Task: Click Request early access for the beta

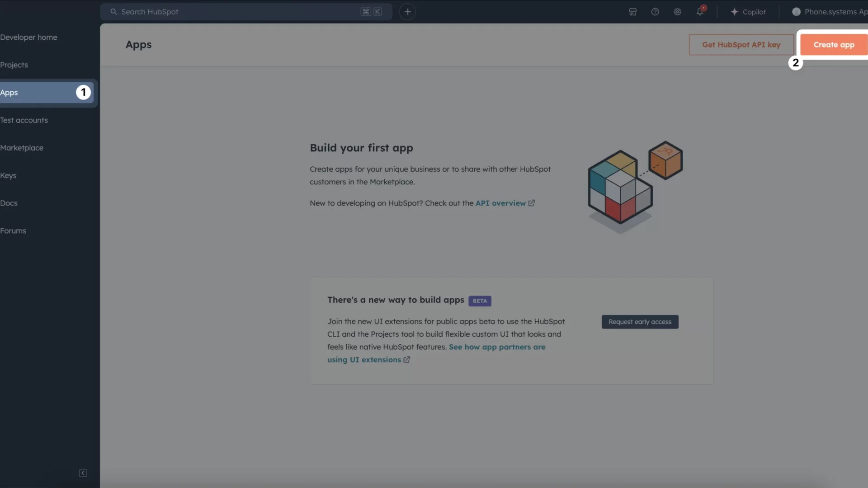Action: pyautogui.click(x=639, y=322)
